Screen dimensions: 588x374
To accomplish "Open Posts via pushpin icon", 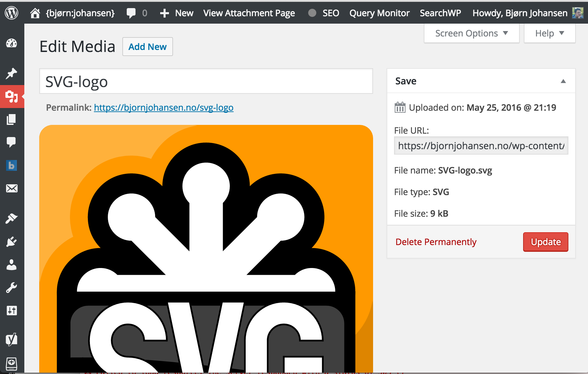I will click(11, 73).
